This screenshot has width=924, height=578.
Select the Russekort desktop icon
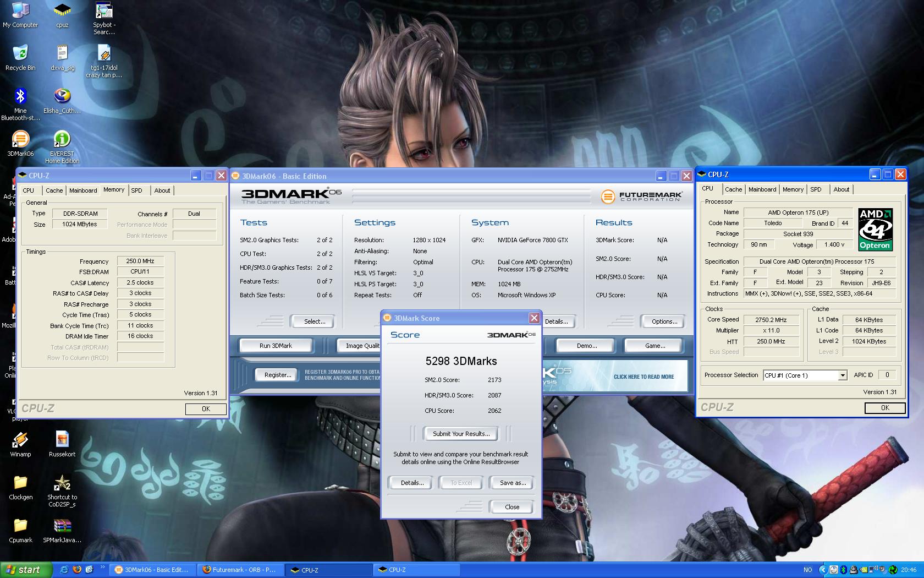tap(62, 444)
